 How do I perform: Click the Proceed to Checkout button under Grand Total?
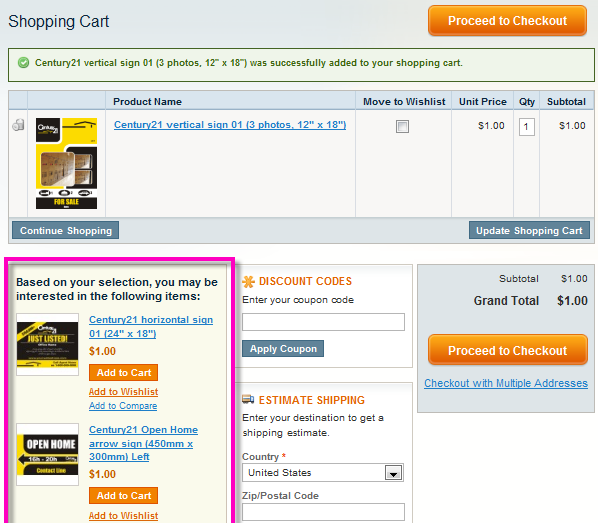(508, 350)
